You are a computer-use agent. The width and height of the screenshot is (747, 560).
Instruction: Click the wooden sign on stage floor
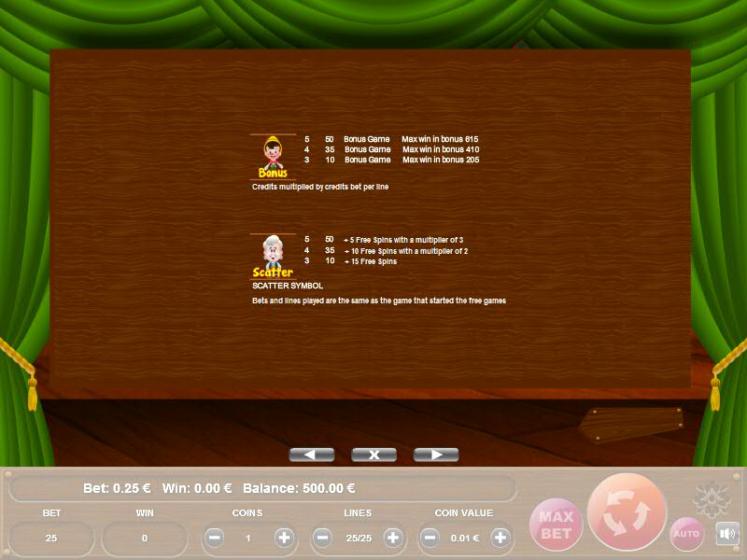(631, 424)
